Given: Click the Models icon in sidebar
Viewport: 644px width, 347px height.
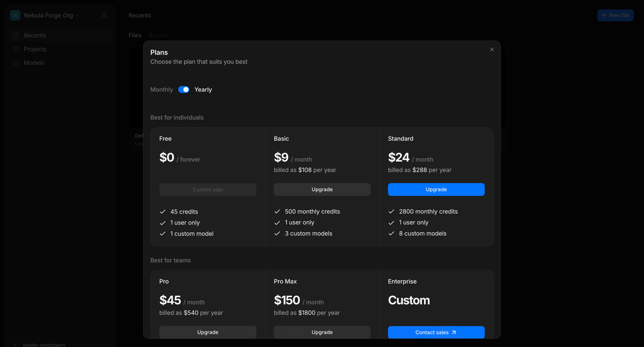Looking at the screenshot, I should pyautogui.click(x=16, y=63).
